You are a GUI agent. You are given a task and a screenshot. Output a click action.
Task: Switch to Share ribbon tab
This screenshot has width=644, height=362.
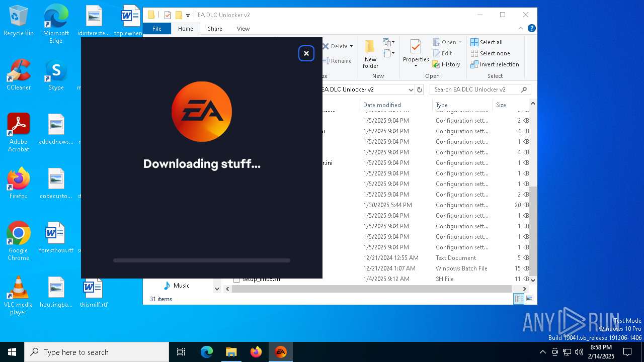[215, 29]
